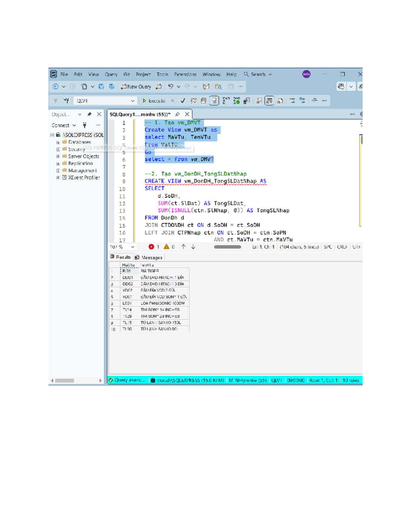Click the Object Explorer horizontal scrollbar thumb

[x=65, y=381]
